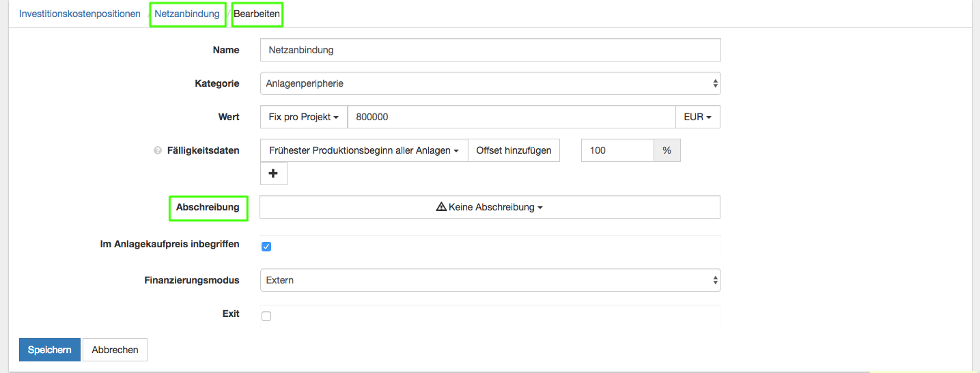The image size is (980, 373).
Task: Go to Investitionskostenpositionen breadcrumb link
Action: click(x=80, y=14)
